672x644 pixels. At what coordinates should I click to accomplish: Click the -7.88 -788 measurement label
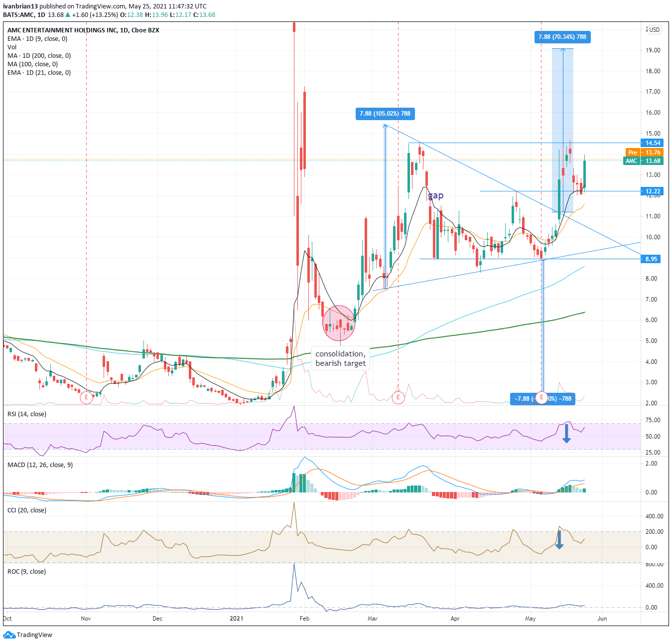tap(542, 399)
